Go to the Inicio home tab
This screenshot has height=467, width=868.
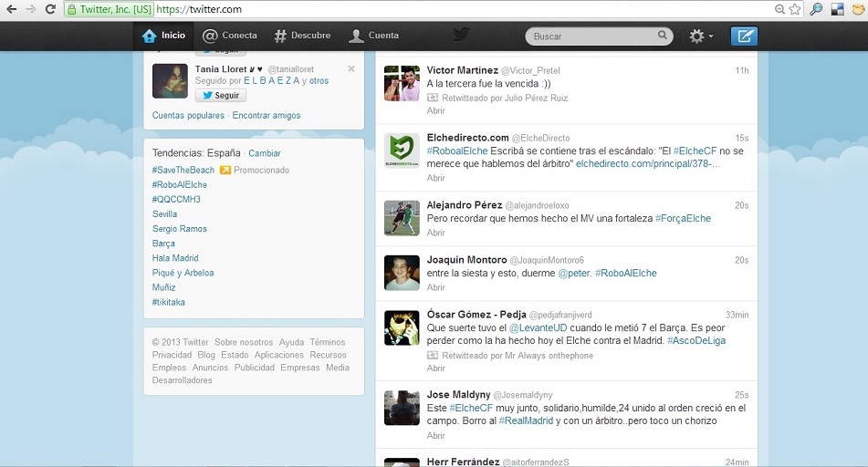(x=164, y=36)
